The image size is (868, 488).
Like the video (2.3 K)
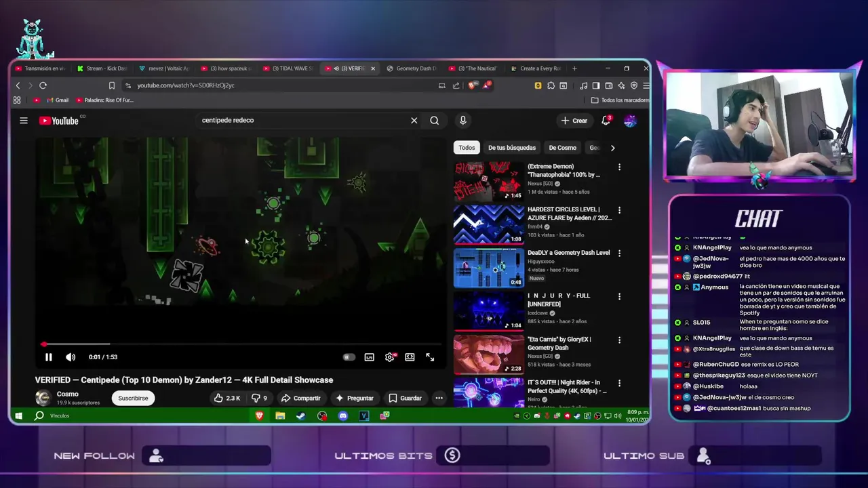point(226,398)
